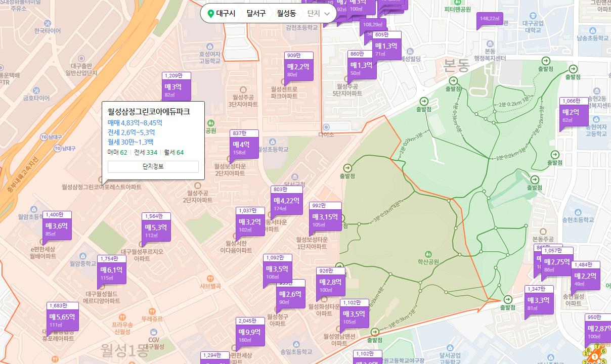This screenshot has height=364, width=611.
Task: Open the 매3.3억 81㎡ price marker
Action: point(539,303)
